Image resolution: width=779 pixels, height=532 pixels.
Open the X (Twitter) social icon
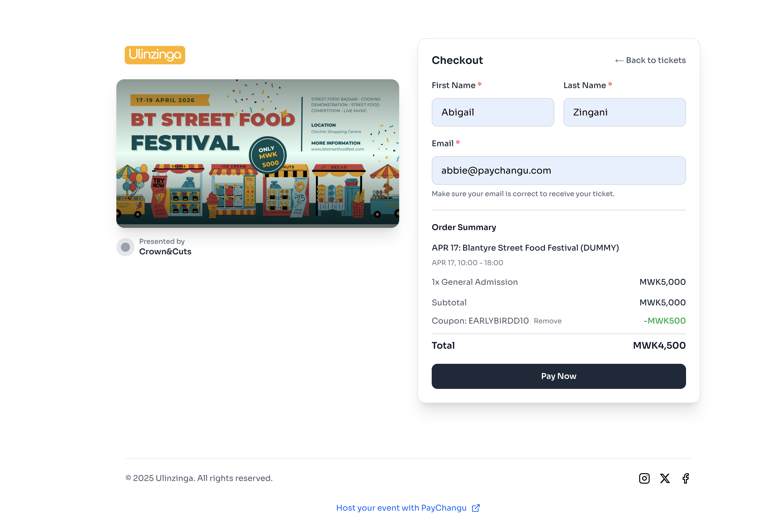click(x=665, y=478)
